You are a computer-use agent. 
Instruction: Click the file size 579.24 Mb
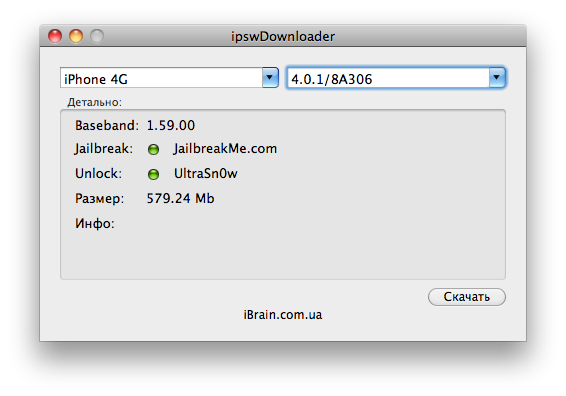180,199
